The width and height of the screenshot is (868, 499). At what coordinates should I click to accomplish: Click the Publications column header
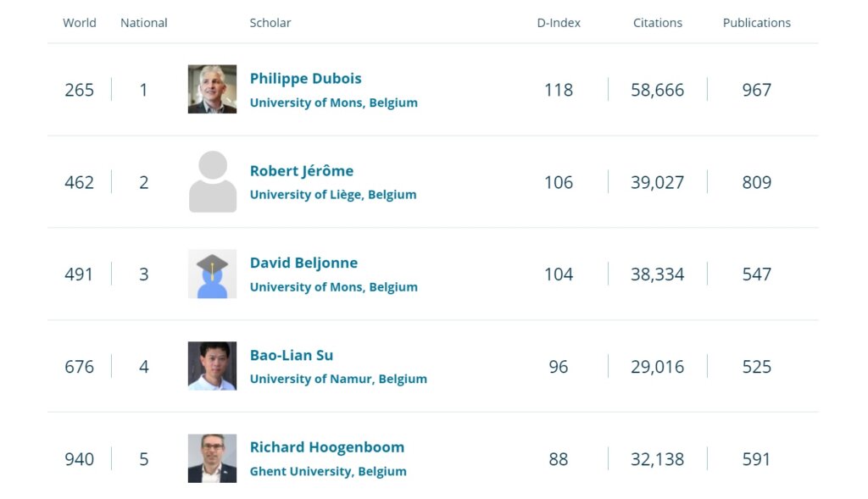[x=757, y=23]
